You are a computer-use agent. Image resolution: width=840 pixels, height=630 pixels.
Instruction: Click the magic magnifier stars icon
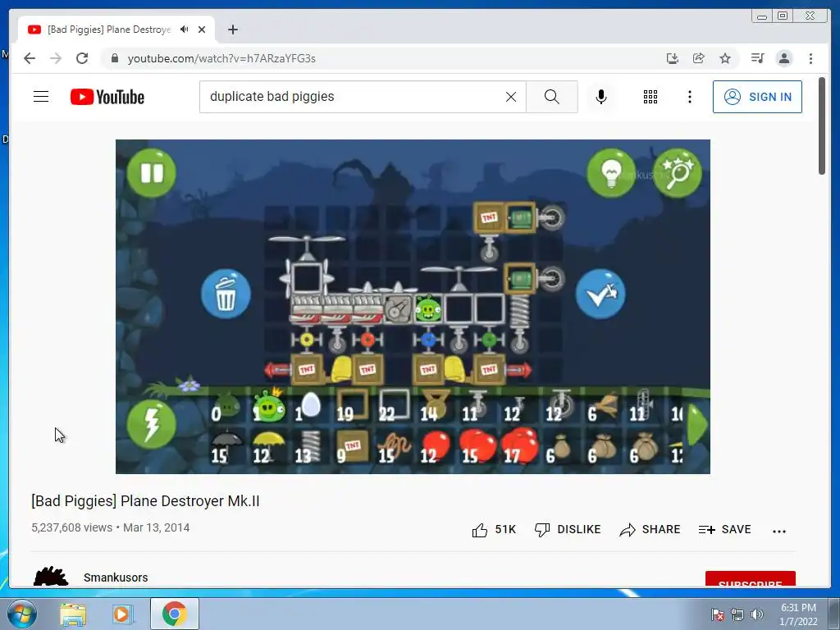point(677,173)
